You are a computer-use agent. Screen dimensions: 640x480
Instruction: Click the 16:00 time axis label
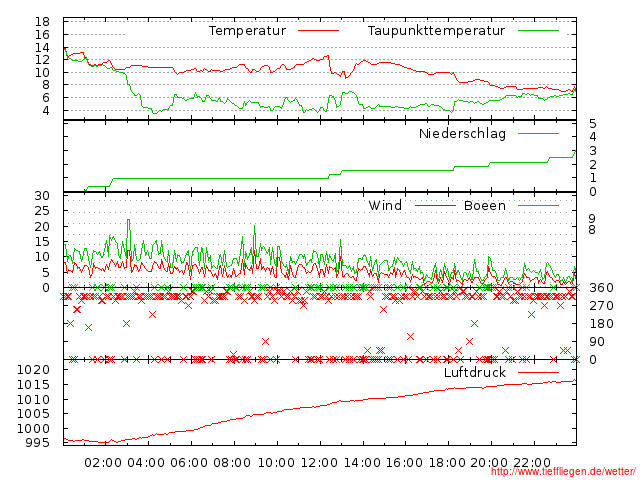click(x=404, y=463)
